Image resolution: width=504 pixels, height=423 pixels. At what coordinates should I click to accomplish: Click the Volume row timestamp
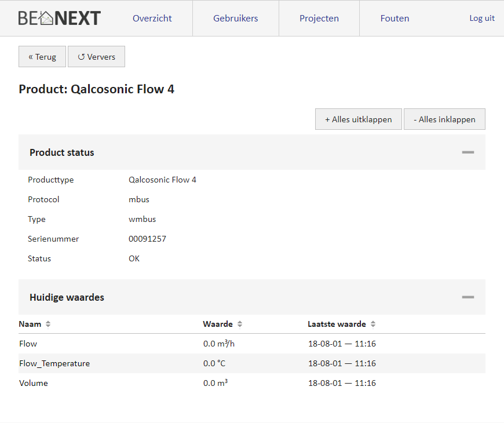pos(342,383)
